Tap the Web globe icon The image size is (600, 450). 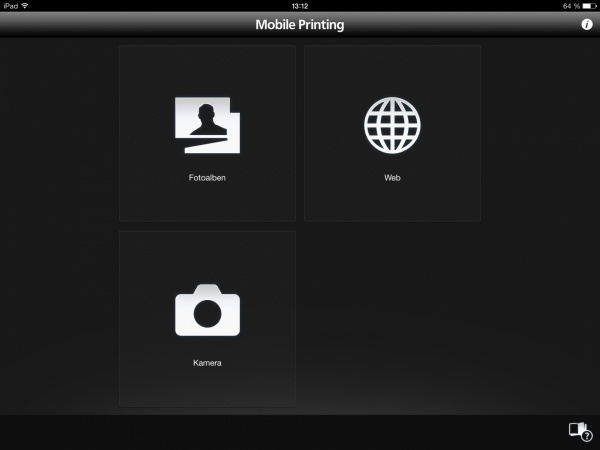pyautogui.click(x=392, y=125)
